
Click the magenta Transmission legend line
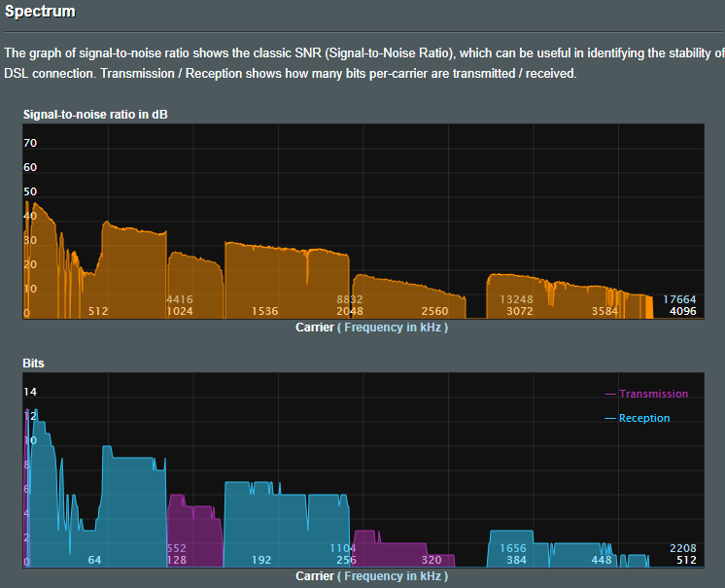click(610, 395)
